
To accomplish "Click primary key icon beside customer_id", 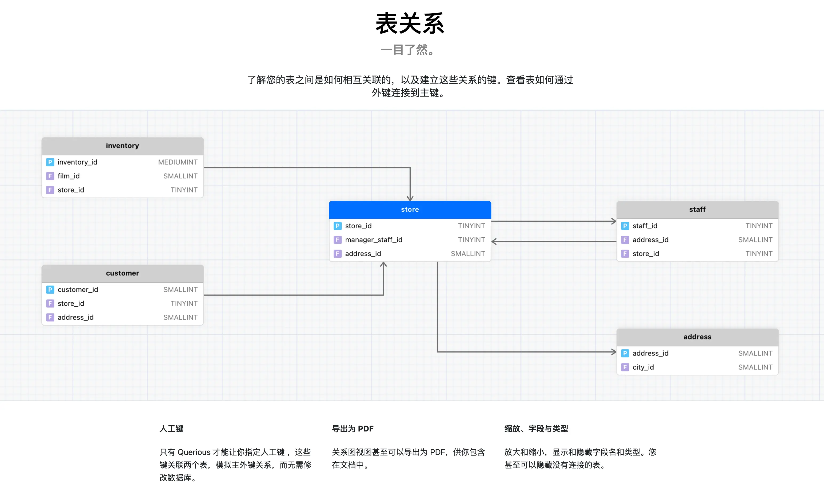I will click(50, 290).
